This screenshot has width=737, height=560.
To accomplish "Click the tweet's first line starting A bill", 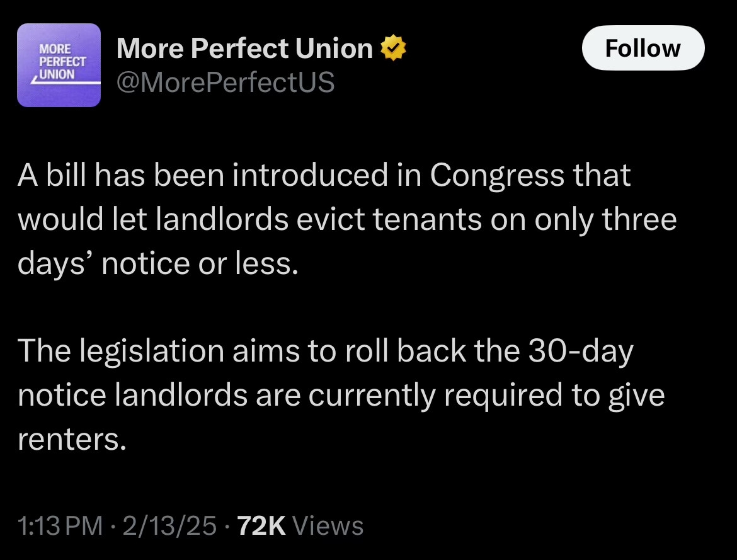I will [x=324, y=176].
